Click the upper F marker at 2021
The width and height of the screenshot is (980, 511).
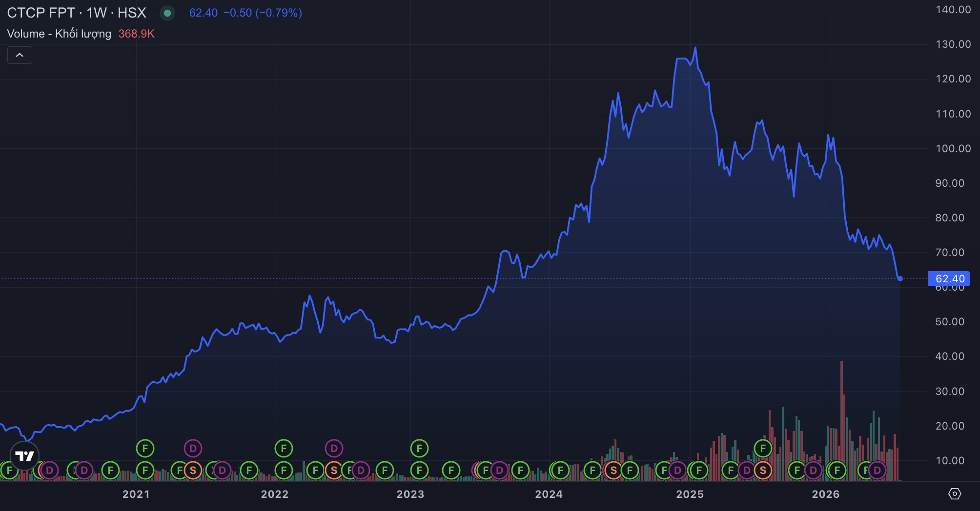pos(145,448)
